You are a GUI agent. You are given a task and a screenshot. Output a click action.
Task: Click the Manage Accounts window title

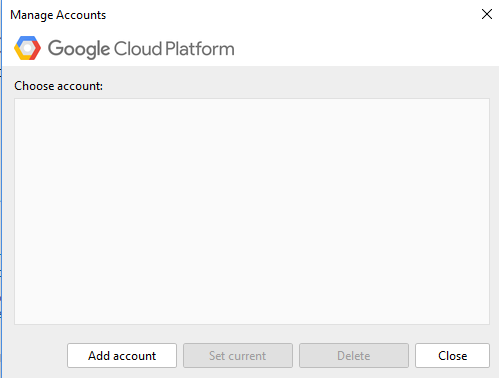click(x=58, y=15)
